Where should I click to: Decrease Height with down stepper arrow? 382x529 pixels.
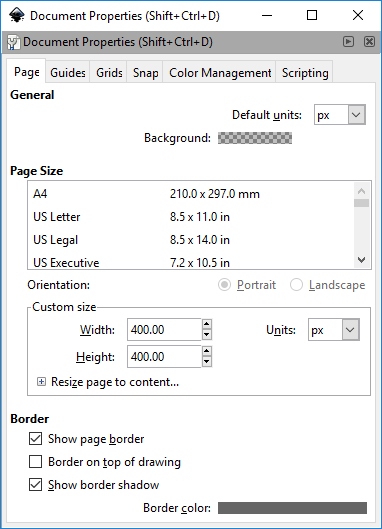(207, 362)
